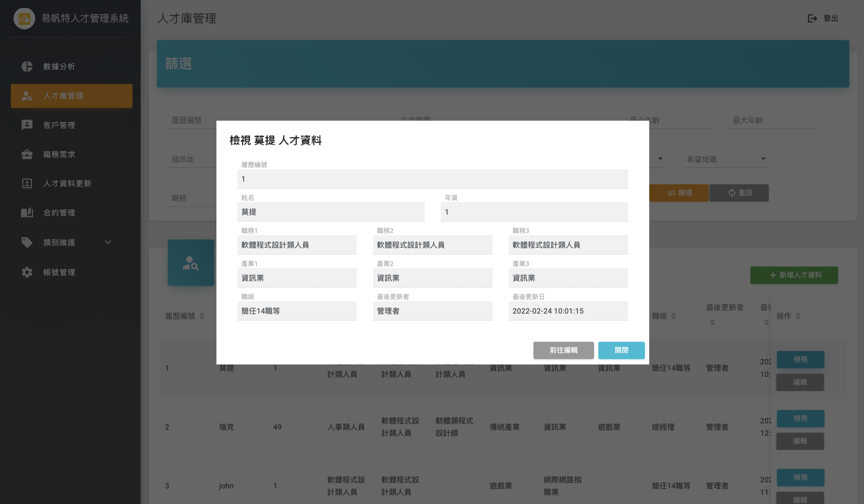Click the 人才資料更新 profile icon
864x504 pixels.
pos(27,184)
